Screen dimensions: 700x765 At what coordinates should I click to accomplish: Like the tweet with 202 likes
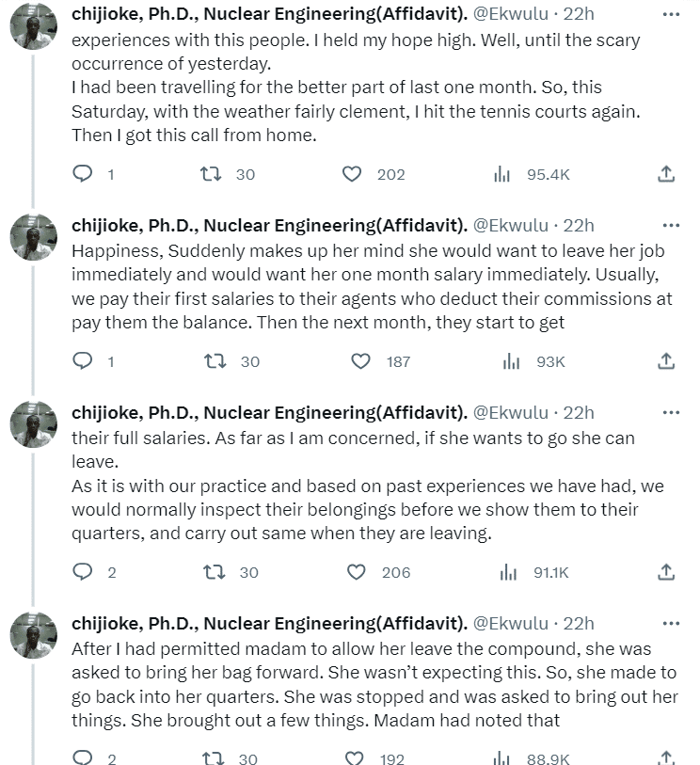352,174
